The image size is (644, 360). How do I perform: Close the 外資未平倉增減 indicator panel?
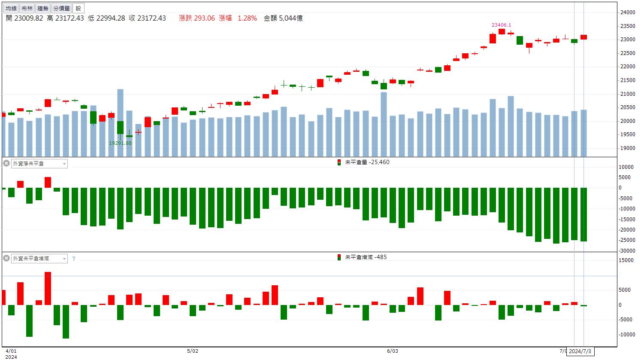[6, 258]
